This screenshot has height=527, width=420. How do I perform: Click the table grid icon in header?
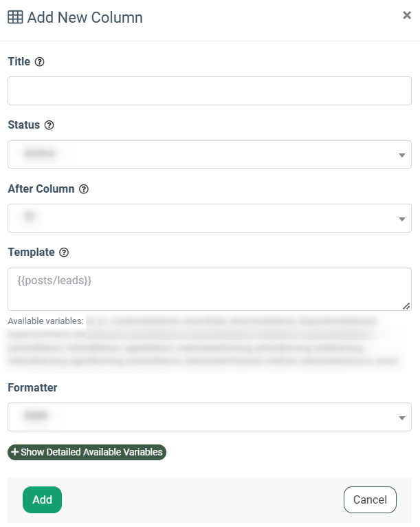(x=15, y=18)
